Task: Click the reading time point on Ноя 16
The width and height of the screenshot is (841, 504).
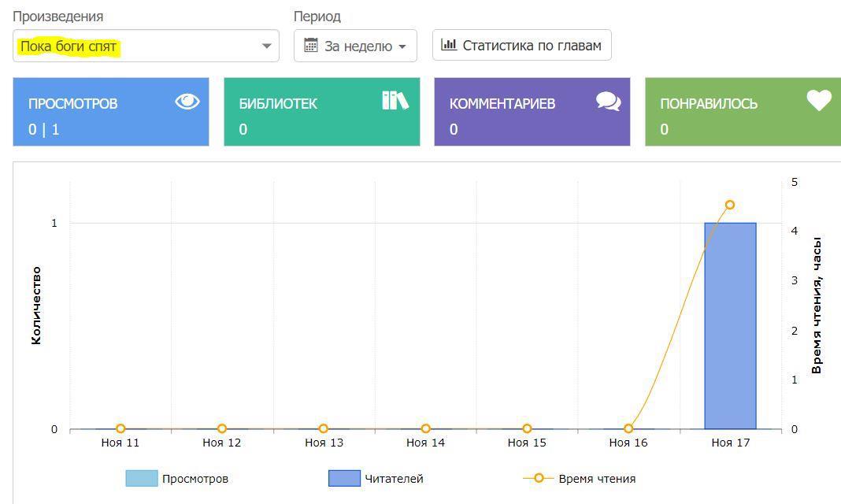Action: 628,429
